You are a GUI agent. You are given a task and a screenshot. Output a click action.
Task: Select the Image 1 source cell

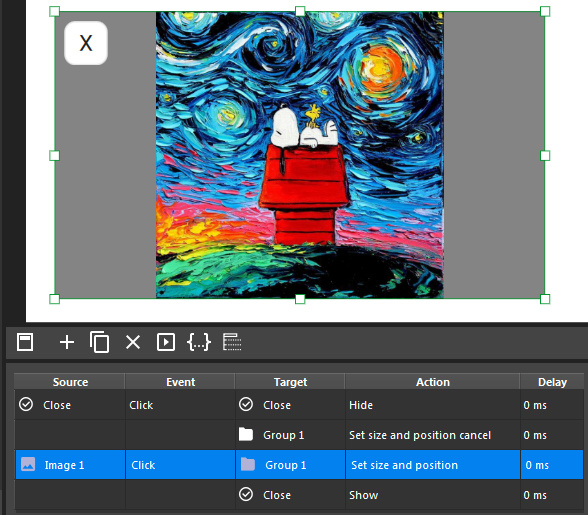[70, 465]
